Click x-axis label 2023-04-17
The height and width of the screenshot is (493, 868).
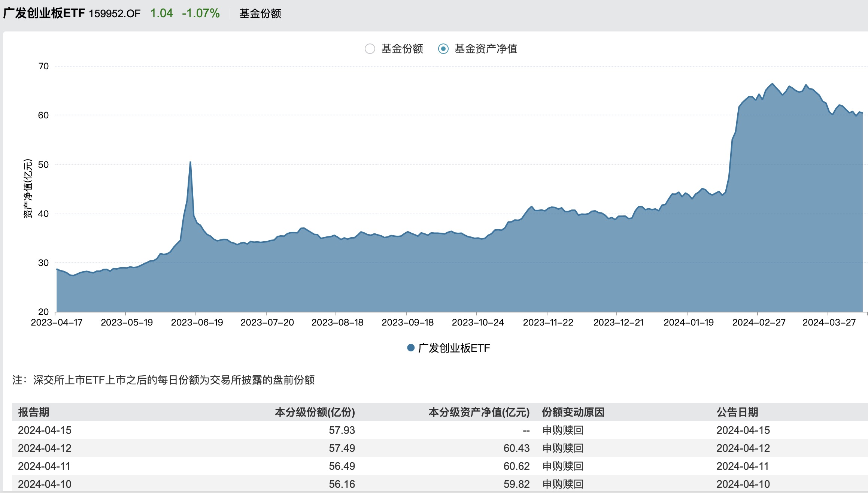(x=57, y=323)
